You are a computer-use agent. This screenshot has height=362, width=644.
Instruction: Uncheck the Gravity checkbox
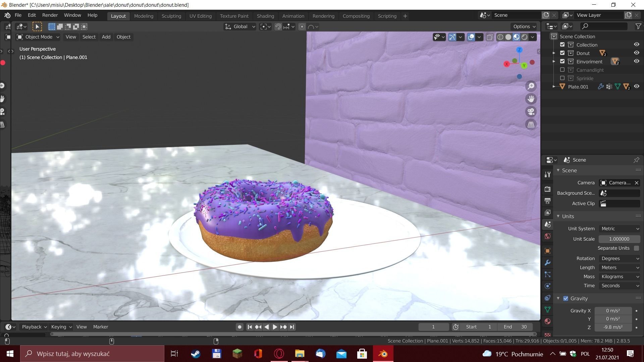(566, 298)
